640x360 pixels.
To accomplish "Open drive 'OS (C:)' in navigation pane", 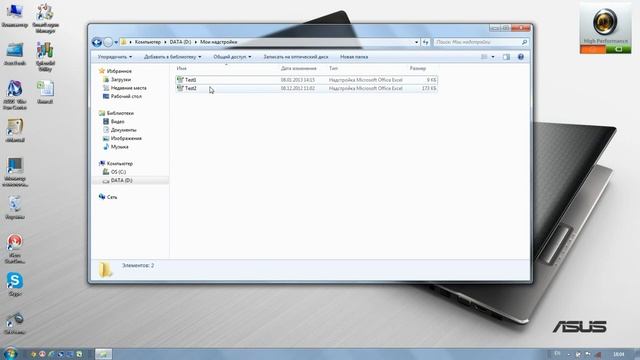I will pyautogui.click(x=118, y=172).
